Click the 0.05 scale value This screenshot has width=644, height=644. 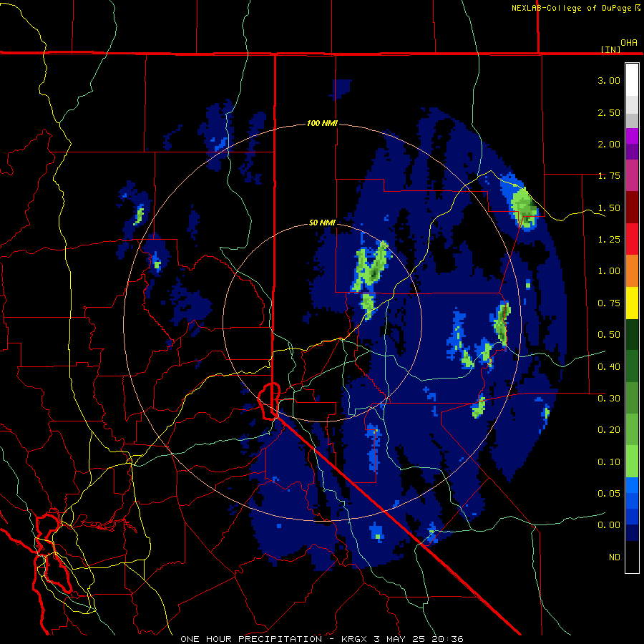(x=609, y=493)
